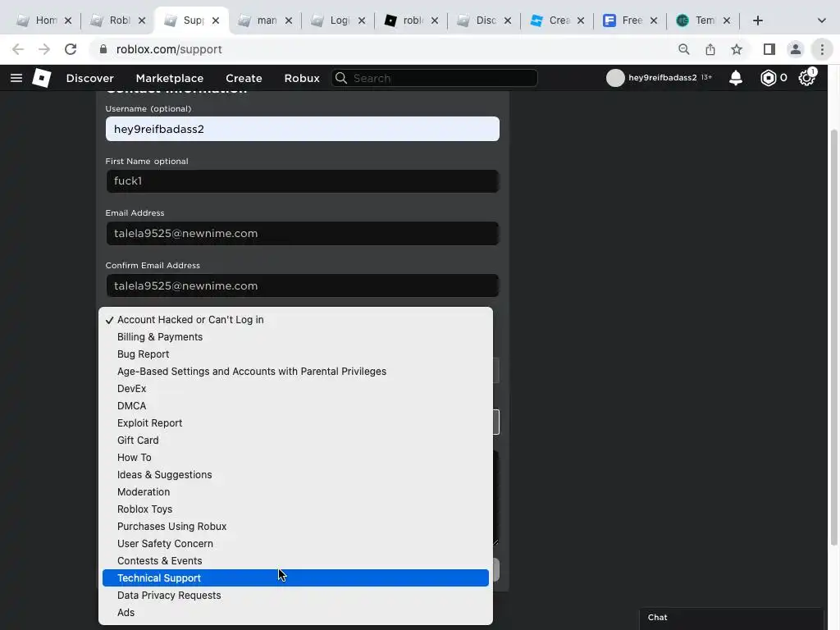Open Marketplace in the Roblox navbar
The width and height of the screenshot is (840, 630).
pyautogui.click(x=170, y=78)
